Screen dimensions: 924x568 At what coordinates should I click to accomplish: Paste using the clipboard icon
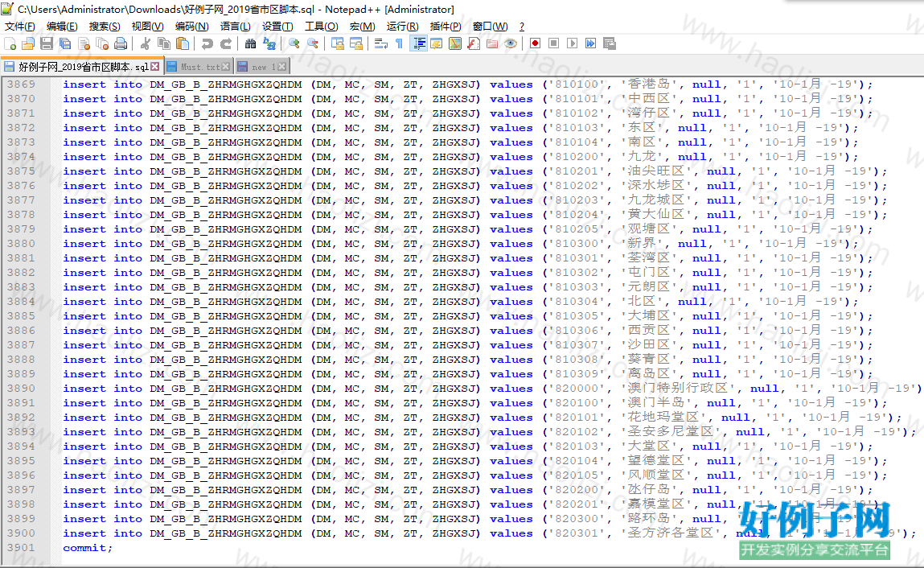click(183, 43)
